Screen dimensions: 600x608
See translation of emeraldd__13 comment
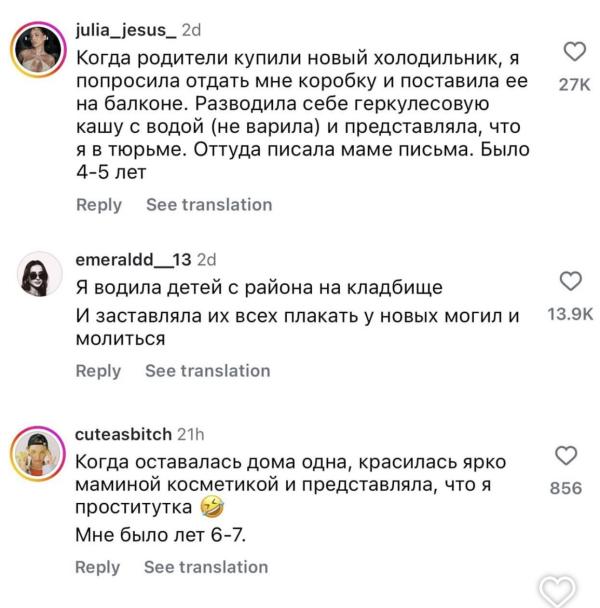[x=207, y=371]
